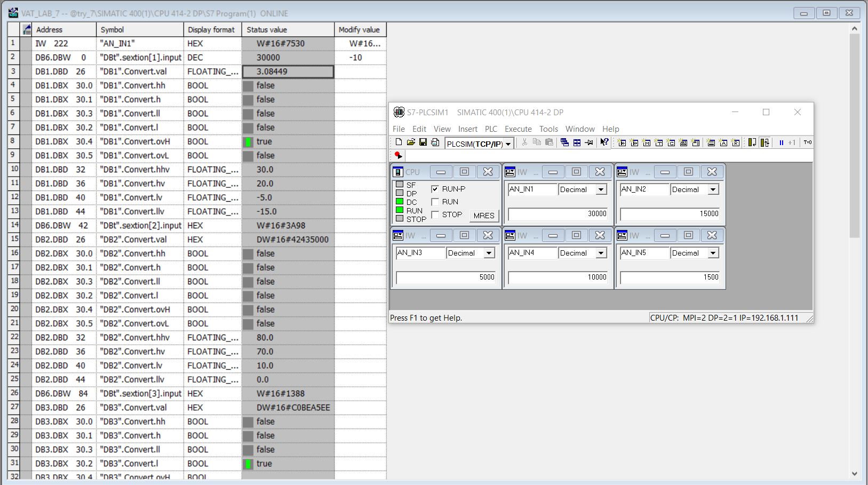
Task: Open the Tools menu in PLCSIM
Action: pyautogui.click(x=548, y=129)
